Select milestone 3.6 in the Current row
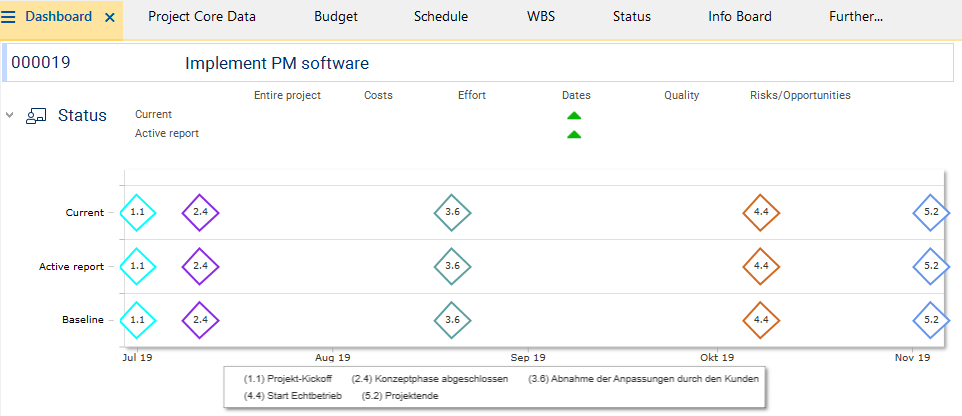Image resolution: width=962 pixels, height=416 pixels. (452, 212)
